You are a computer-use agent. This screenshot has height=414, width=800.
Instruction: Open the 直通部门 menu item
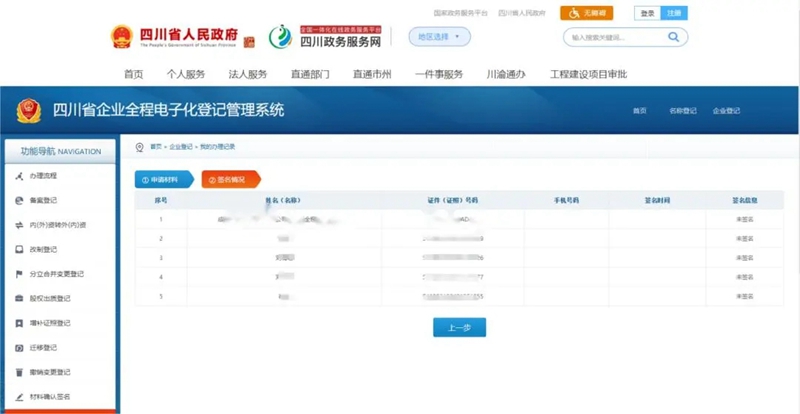pos(310,74)
